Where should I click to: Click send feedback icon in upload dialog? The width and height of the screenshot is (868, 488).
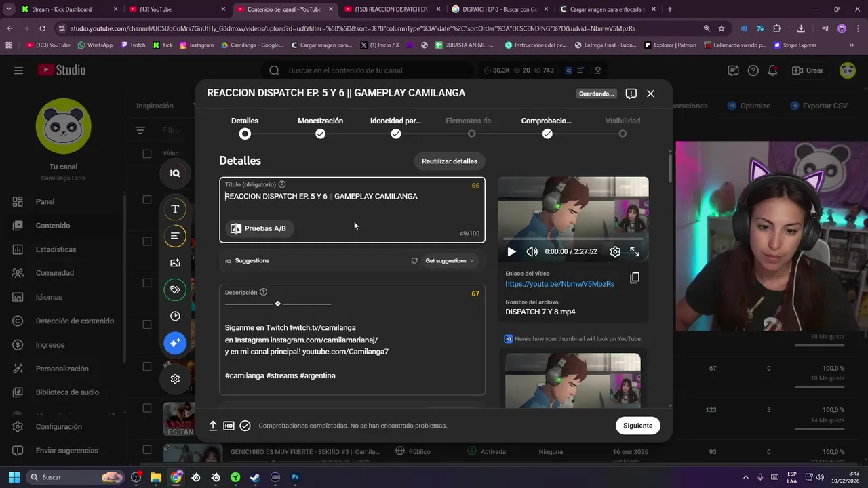tap(631, 94)
